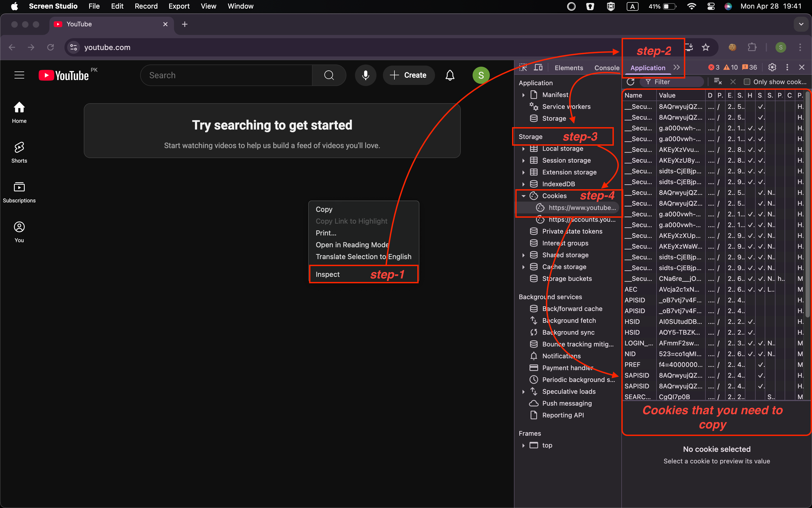
Task: Sort cookies by Name column header
Action: tap(639, 95)
